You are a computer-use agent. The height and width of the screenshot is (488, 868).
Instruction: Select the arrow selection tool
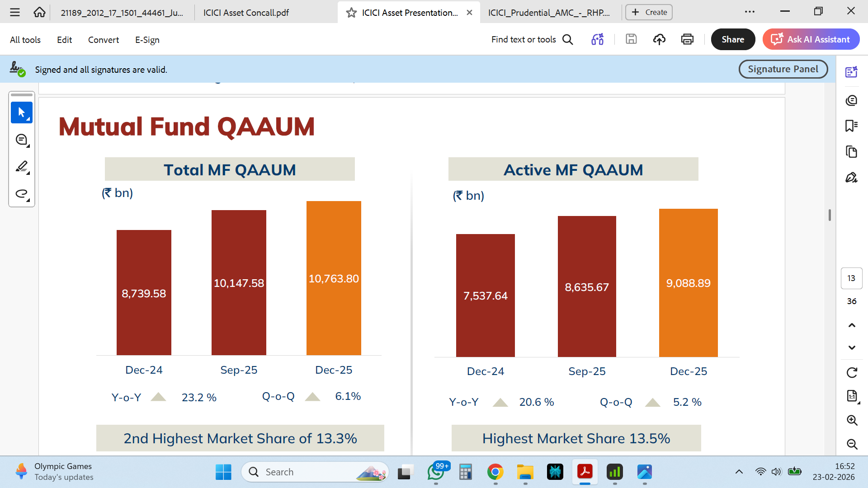tap(21, 113)
